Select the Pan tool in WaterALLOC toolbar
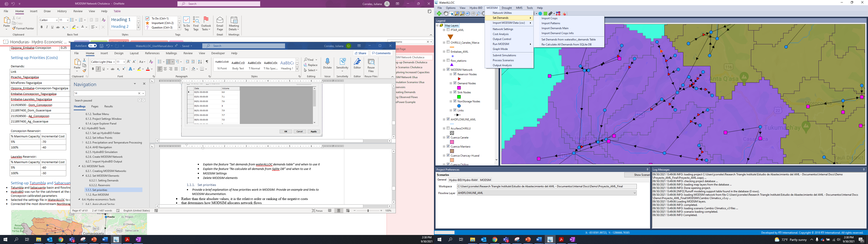The width and height of the screenshot is (868, 244). [446, 14]
